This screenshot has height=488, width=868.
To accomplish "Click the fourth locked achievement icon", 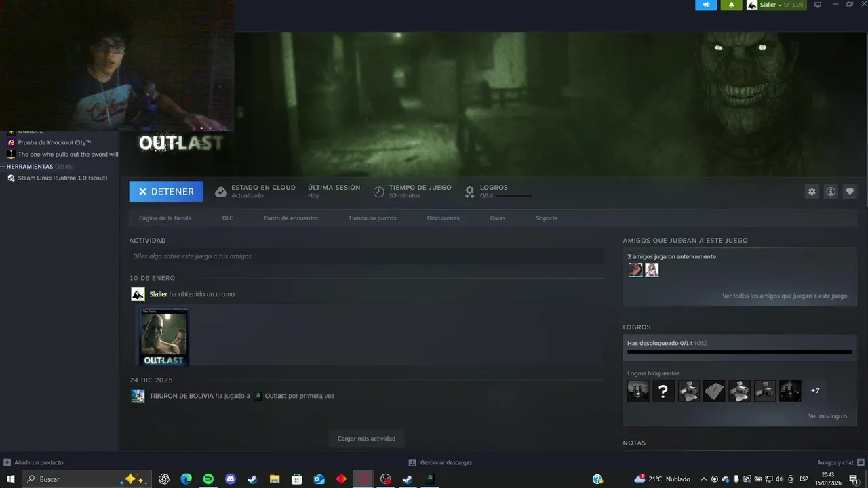I will [x=714, y=391].
